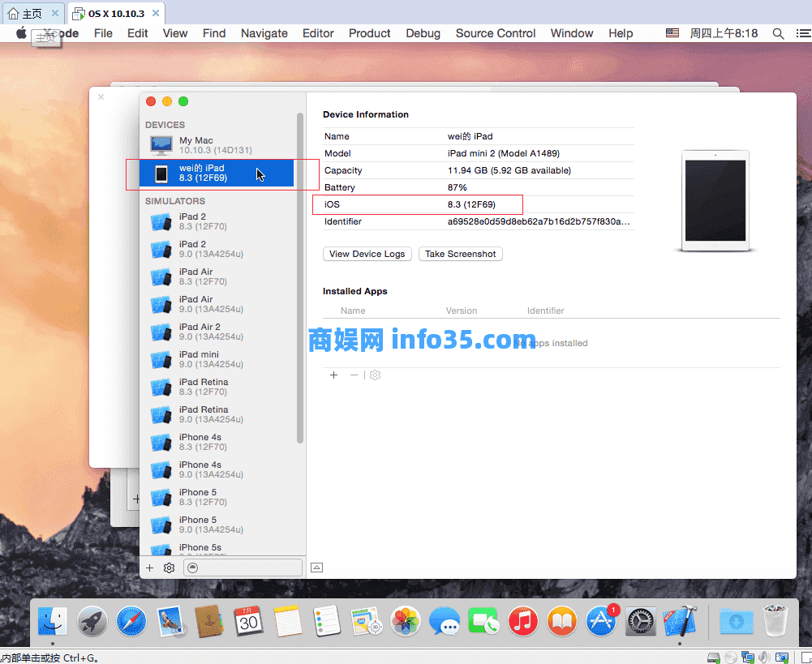Click the VM network adapter status icon
Image resolution: width=812 pixels, height=664 pixels.
(748, 658)
